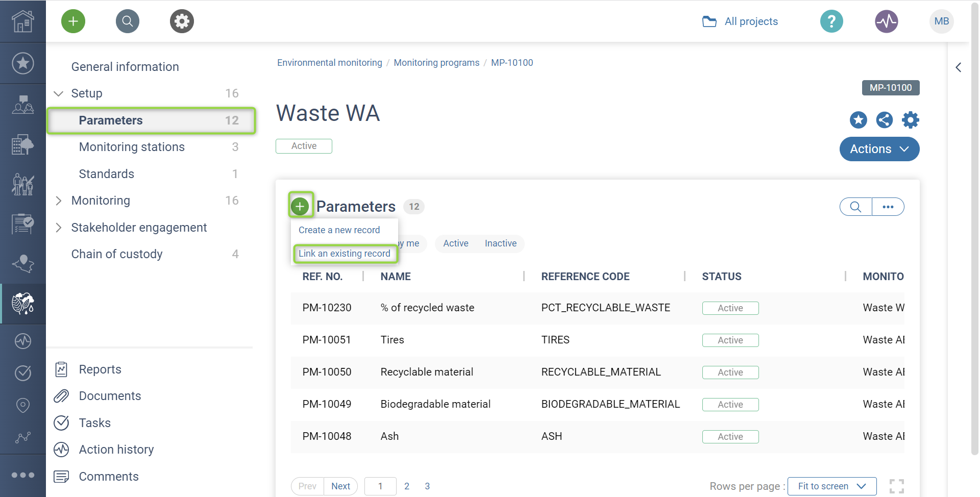Click the share icon for Waste WA

(x=884, y=120)
